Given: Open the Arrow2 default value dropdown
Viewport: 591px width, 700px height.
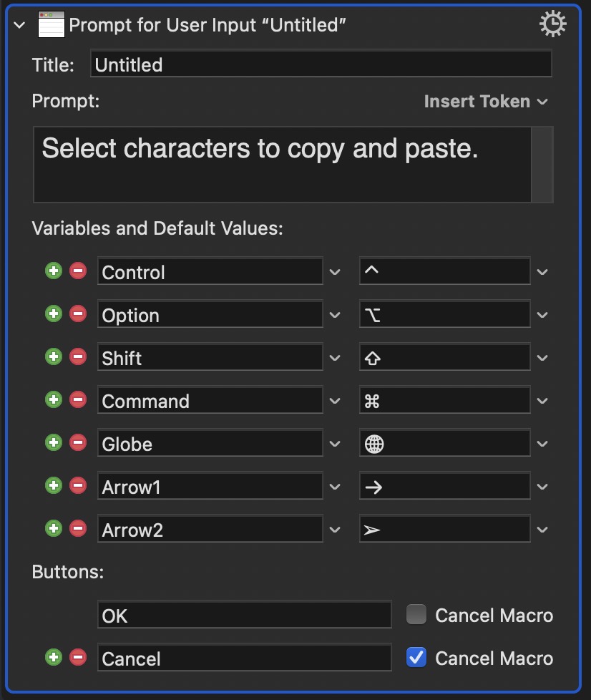Looking at the screenshot, I should click(542, 530).
